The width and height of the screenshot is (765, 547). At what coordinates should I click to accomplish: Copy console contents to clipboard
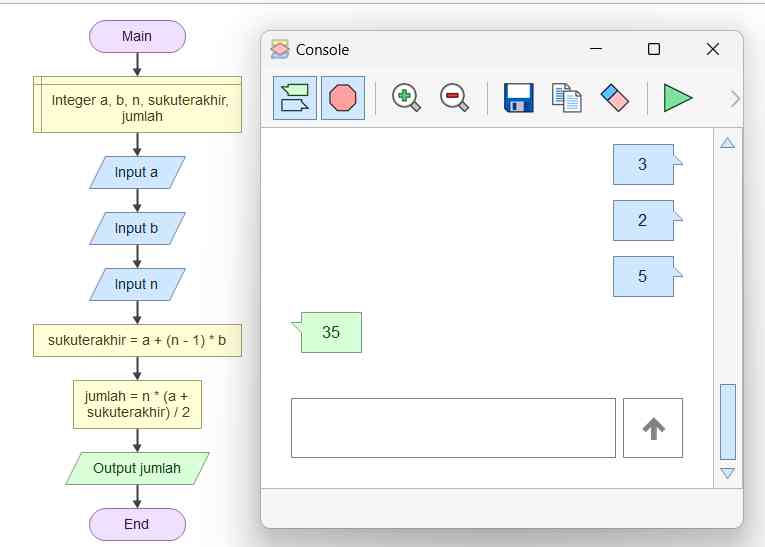(x=566, y=98)
